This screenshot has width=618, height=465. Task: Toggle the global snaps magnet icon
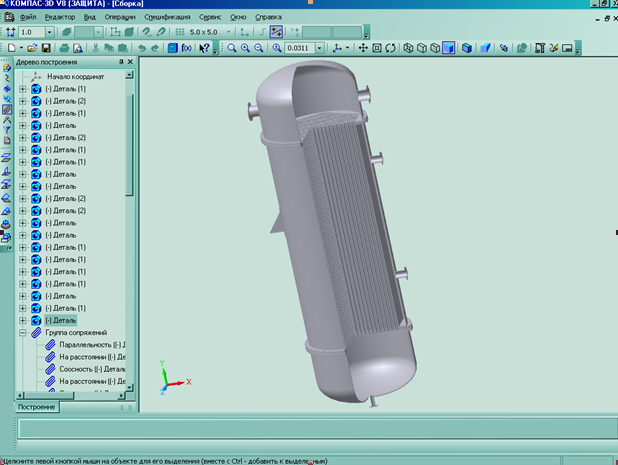tap(147, 32)
